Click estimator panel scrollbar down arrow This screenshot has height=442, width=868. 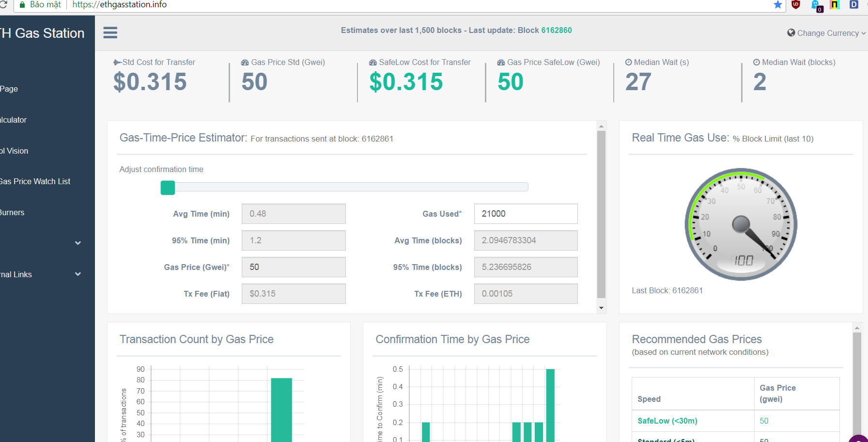pyautogui.click(x=601, y=308)
